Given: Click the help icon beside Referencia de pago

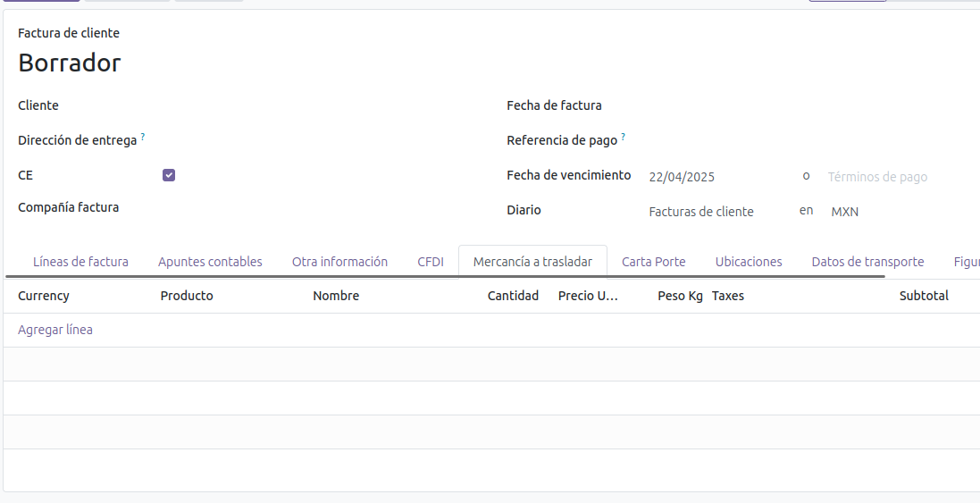Looking at the screenshot, I should click(x=623, y=138).
